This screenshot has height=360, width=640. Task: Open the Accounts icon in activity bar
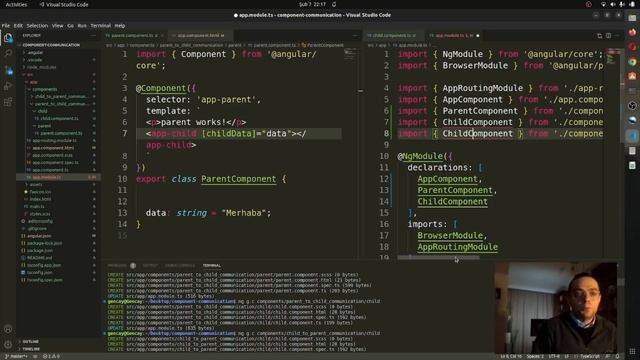pos(8,329)
